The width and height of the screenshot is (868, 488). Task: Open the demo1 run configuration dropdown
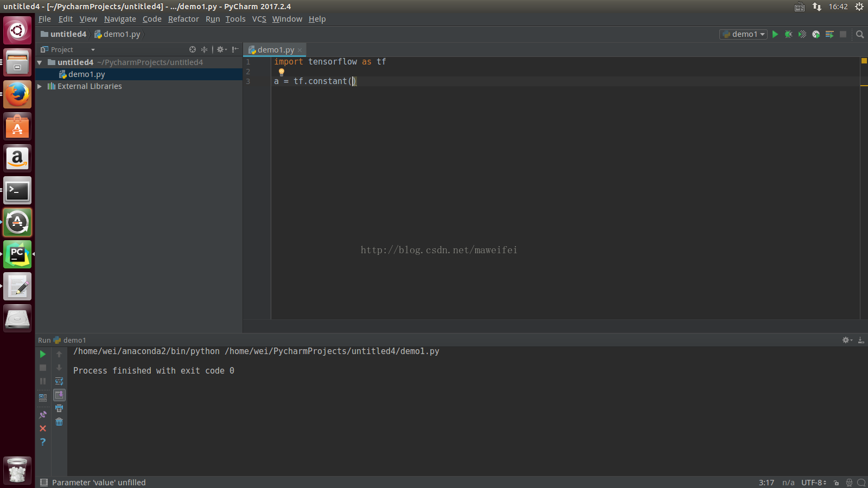pos(743,34)
